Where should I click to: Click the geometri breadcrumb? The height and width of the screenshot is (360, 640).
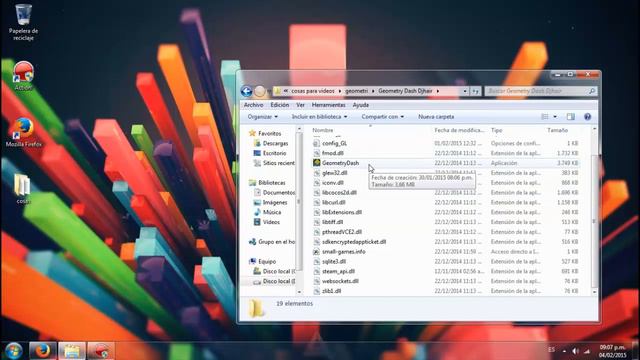coord(356,91)
